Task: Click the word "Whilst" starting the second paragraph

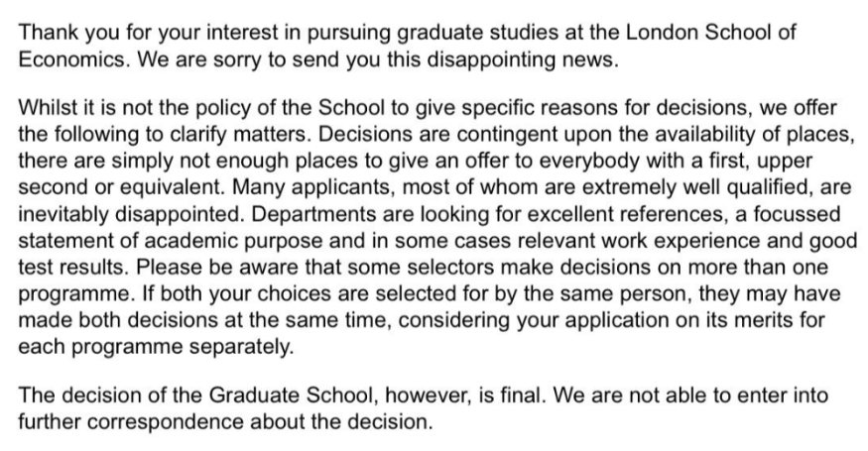Action: [44, 107]
